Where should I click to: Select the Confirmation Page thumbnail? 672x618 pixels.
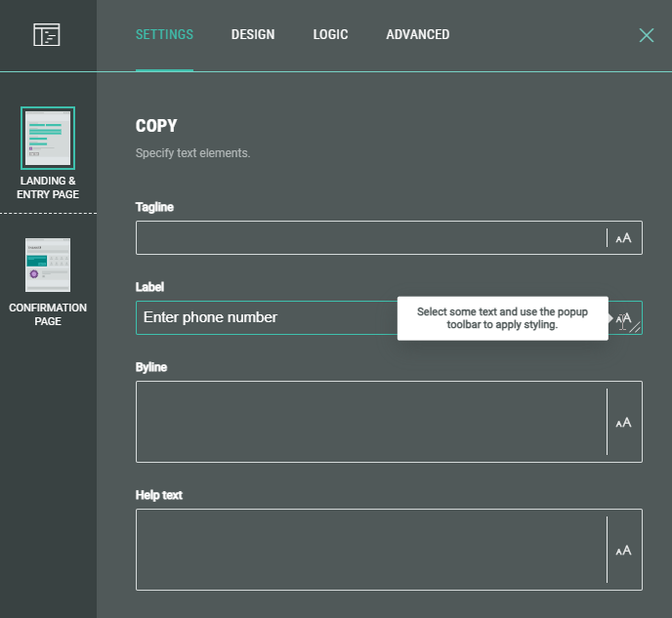tap(48, 265)
